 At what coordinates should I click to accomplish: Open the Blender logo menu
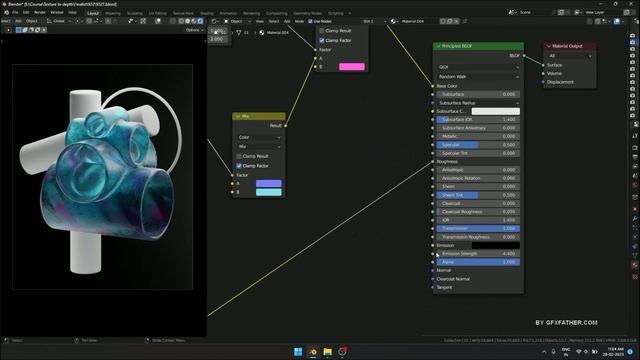tap(7, 13)
